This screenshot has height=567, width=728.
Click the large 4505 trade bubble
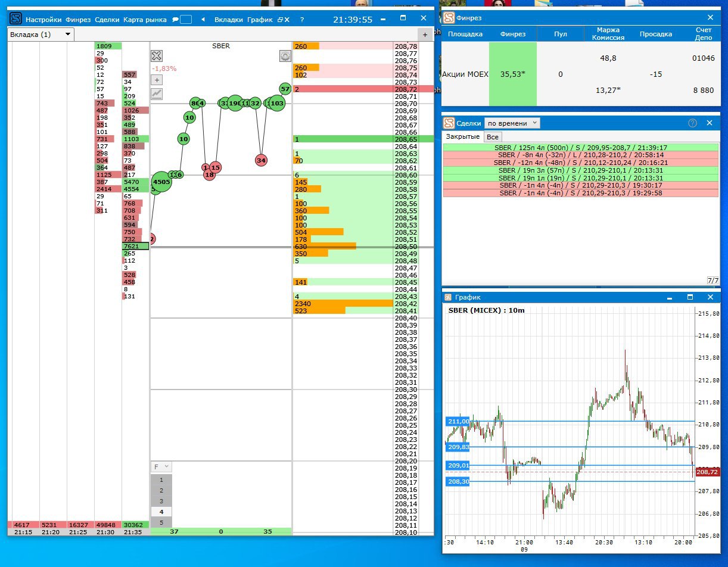[x=161, y=182]
